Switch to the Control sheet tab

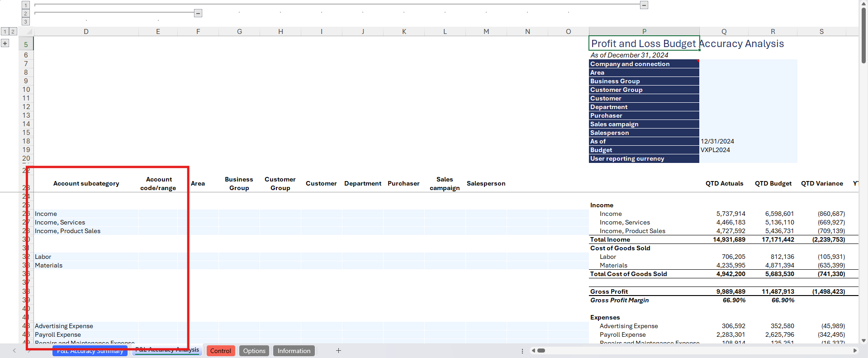pyautogui.click(x=221, y=351)
